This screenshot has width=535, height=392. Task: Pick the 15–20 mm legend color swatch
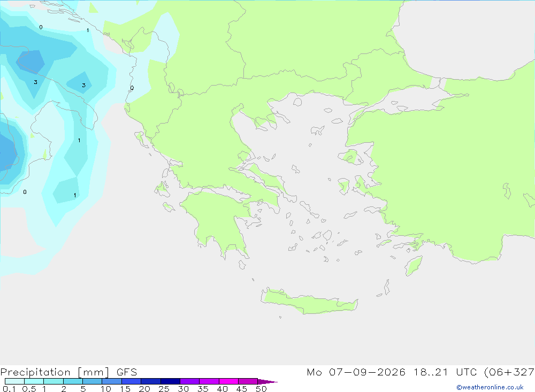pyautogui.click(x=132, y=381)
